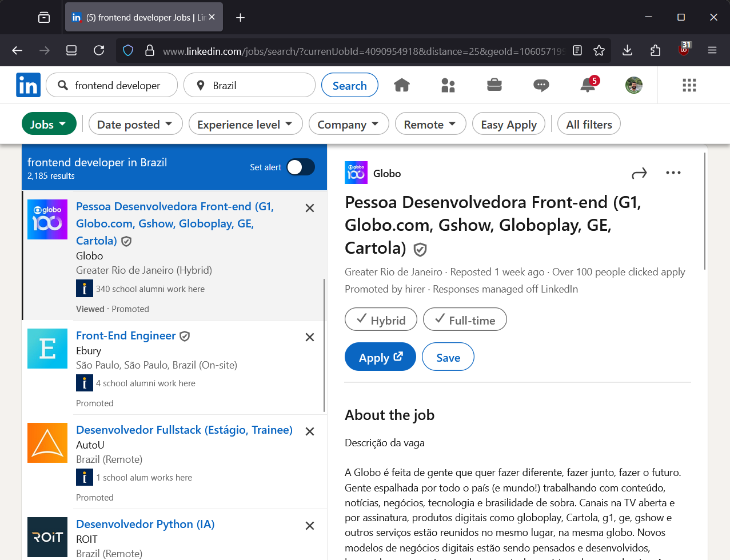
Task: Share the Globo job via arrow icon
Action: pos(639,173)
